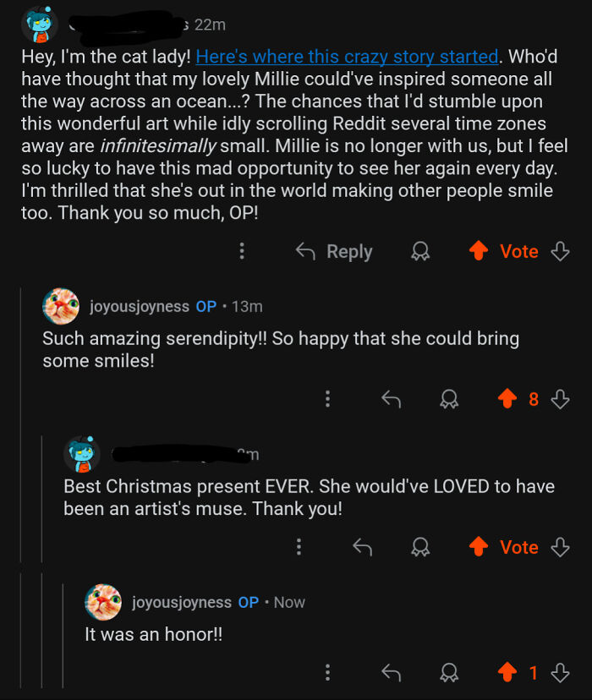Viewport: 592px width, 700px height.
Task: Open options menu for 'It was an honor!!' comment
Action: pyautogui.click(x=327, y=673)
